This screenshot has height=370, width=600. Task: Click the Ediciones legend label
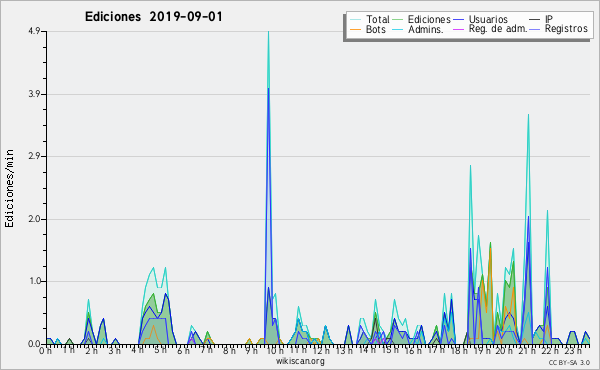(429, 19)
